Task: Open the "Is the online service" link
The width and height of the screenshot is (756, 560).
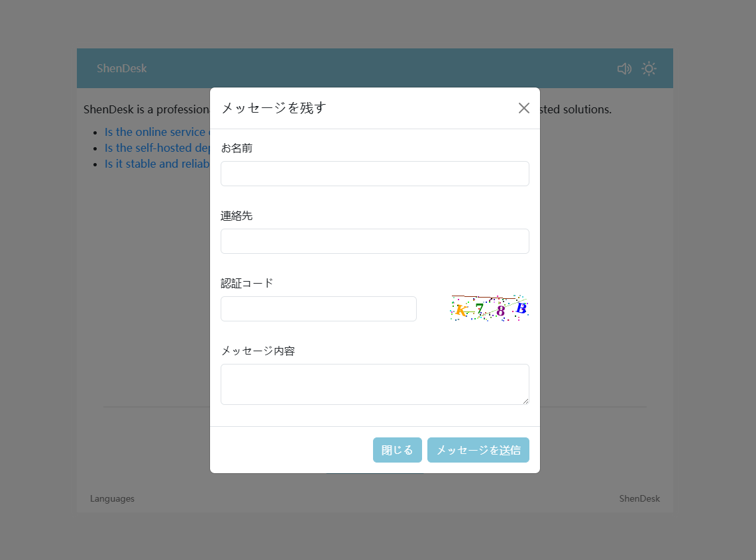Action: (x=156, y=132)
